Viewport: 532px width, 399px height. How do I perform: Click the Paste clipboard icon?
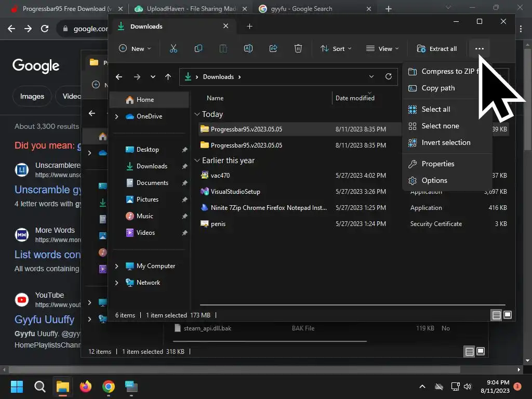(x=223, y=48)
